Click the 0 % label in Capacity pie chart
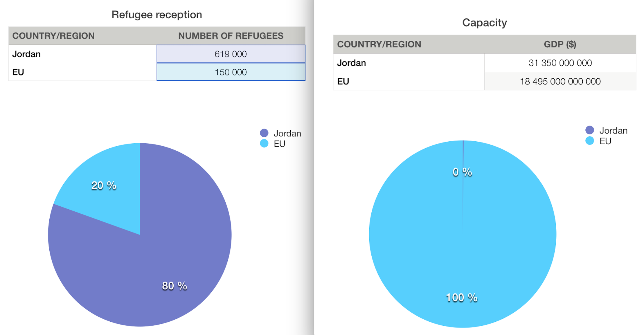Screen dimensions: 644x335 coord(462,172)
